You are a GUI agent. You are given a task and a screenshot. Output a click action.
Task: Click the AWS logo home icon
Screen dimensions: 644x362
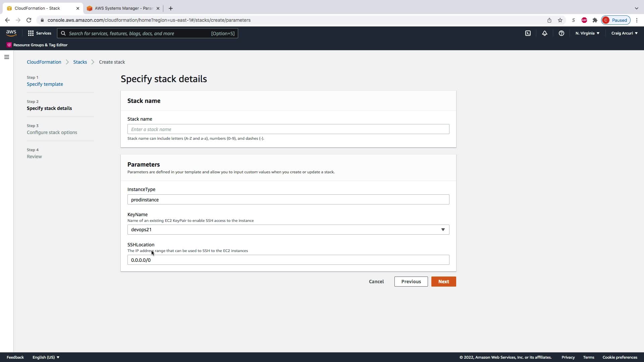pos(11,33)
